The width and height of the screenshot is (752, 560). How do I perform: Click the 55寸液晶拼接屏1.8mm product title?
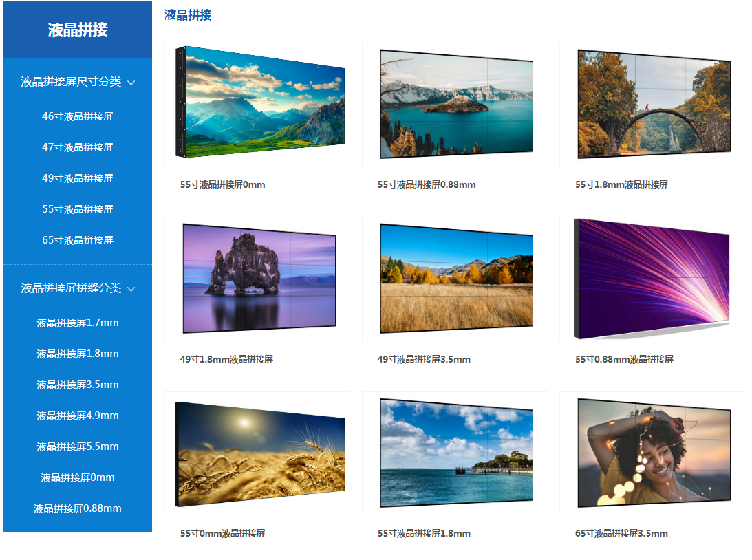coord(424,533)
